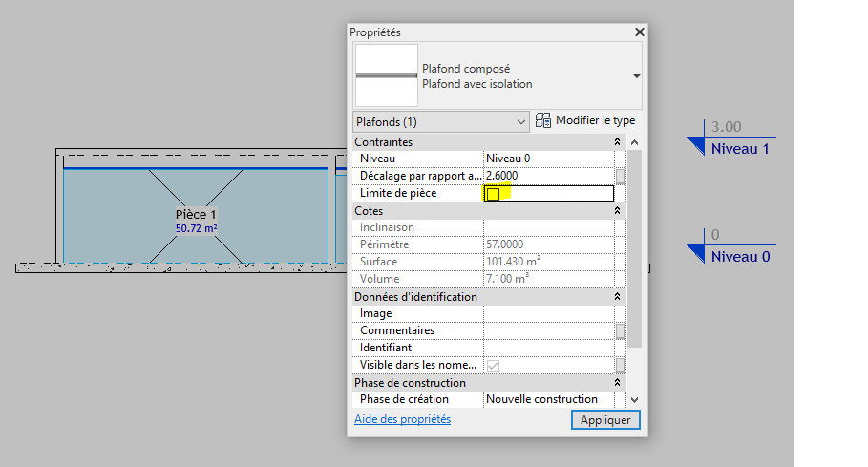The width and height of the screenshot is (868, 467).
Task: Collapse the Cotes section
Action: pos(617,211)
